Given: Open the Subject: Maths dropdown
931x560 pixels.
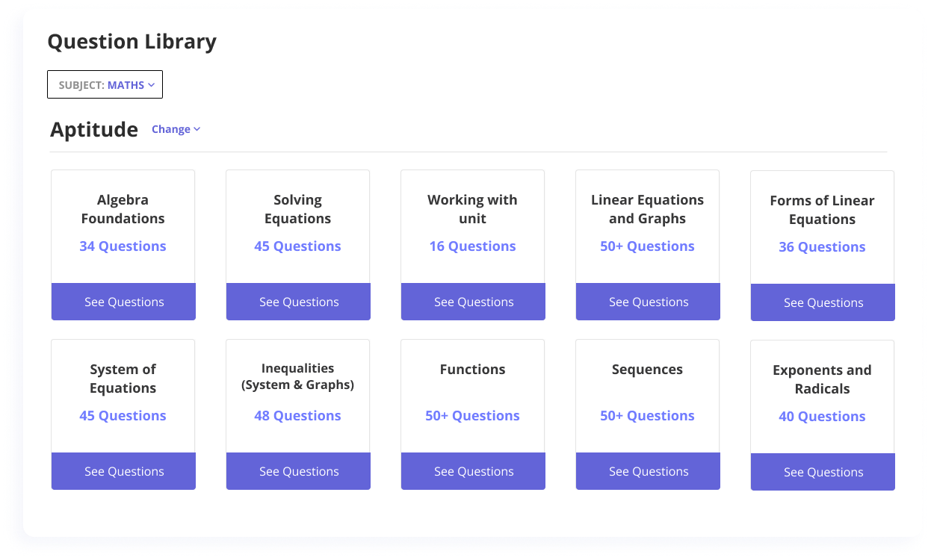Looking at the screenshot, I should 105,85.
